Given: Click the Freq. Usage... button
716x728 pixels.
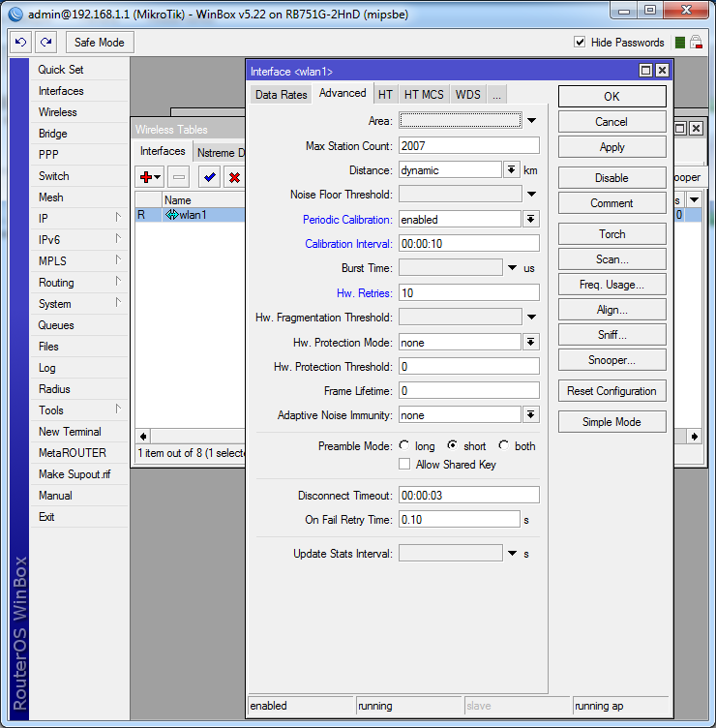Looking at the screenshot, I should point(612,285).
